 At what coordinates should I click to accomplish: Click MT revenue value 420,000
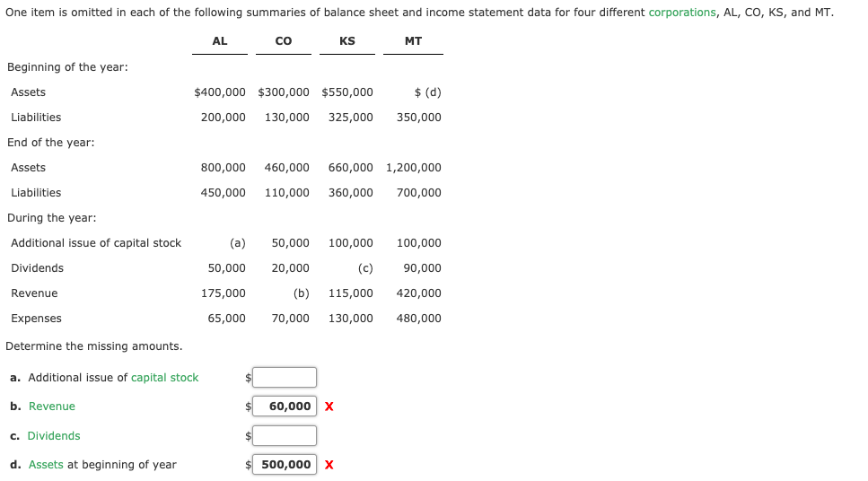click(419, 293)
